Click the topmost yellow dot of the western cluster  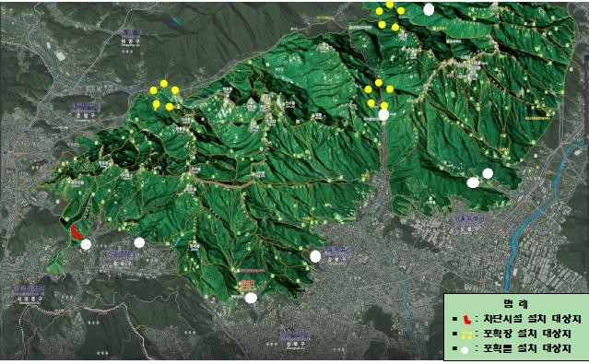164,83
